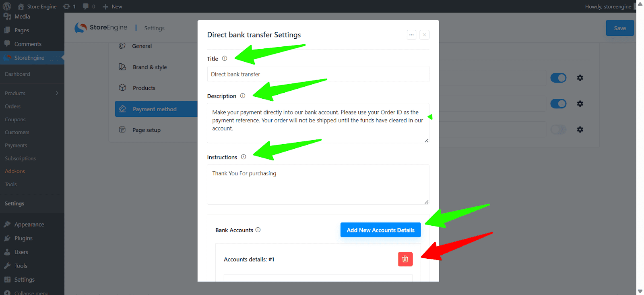The height and width of the screenshot is (295, 644).
Task: Open the modal more options button
Action: [x=411, y=35]
